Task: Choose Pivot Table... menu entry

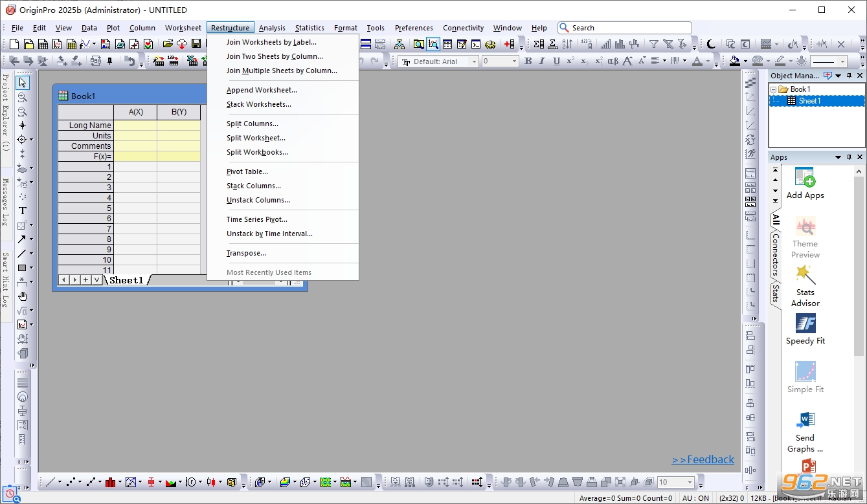Action: (247, 171)
